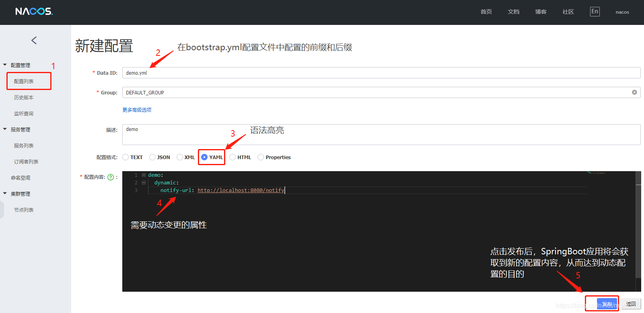Click the code minimap in the editor corner

click(596, 173)
